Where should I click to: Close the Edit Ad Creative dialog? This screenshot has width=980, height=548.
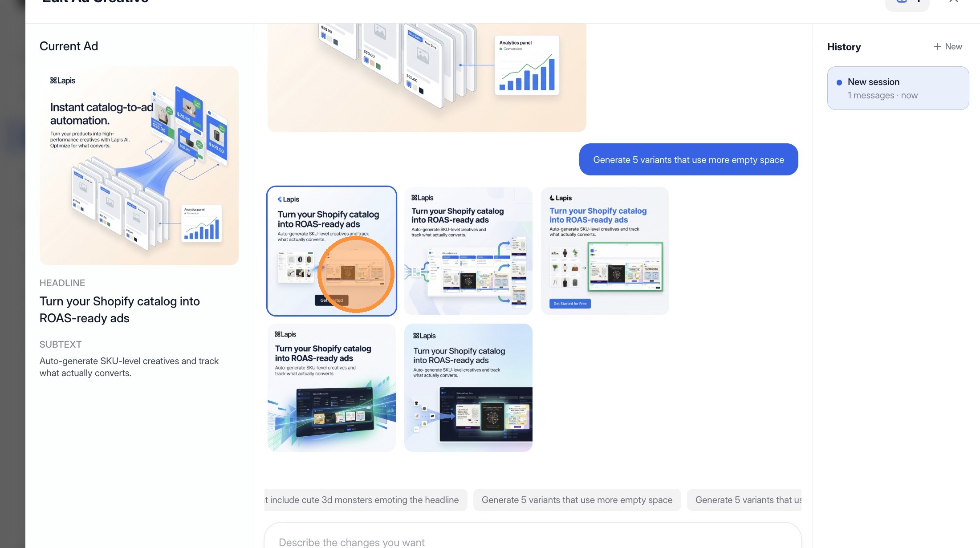[953, 2]
